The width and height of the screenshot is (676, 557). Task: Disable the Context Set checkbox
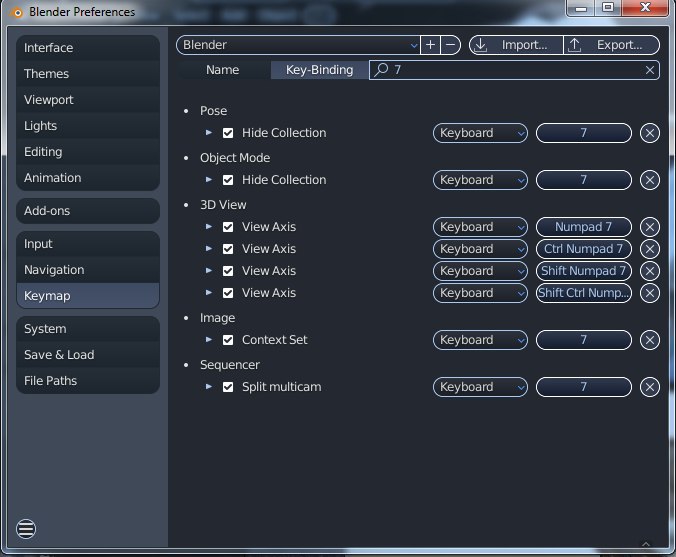[228, 340]
